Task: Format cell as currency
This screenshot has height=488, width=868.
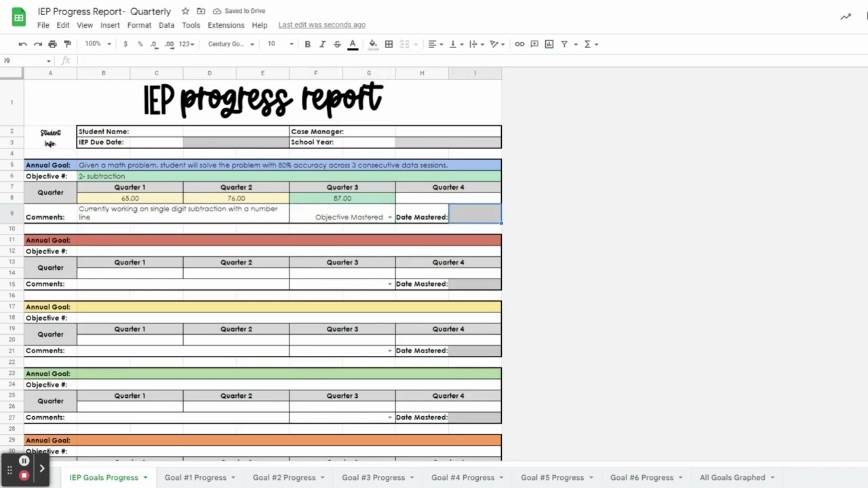Action: [x=125, y=44]
